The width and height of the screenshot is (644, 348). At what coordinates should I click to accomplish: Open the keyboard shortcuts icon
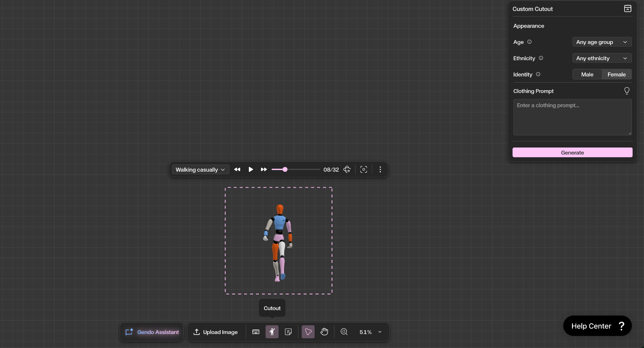tap(256, 332)
